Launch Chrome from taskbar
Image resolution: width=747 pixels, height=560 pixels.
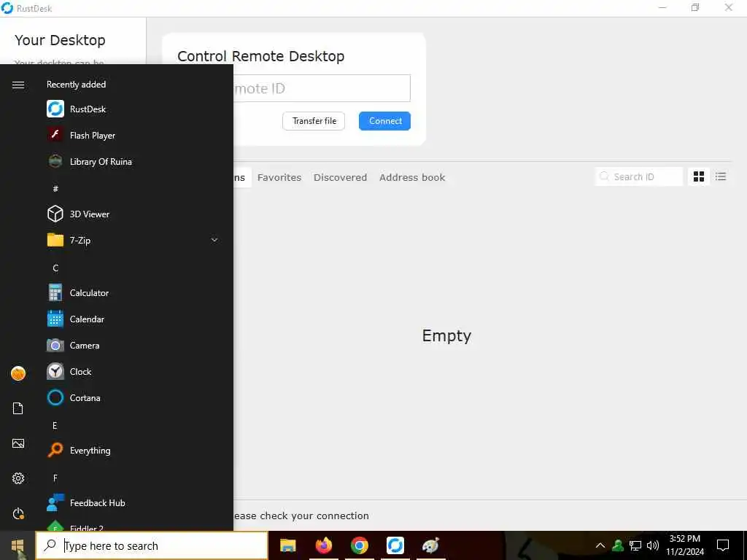point(359,545)
